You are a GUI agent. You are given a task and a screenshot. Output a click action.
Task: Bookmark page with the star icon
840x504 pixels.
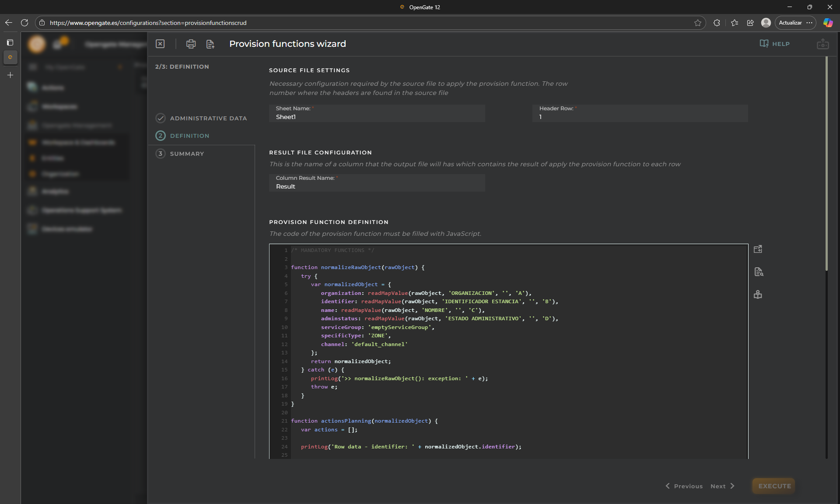698,23
